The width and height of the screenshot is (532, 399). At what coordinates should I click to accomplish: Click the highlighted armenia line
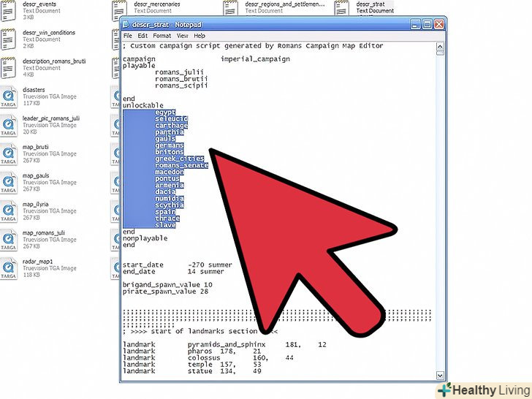coord(169,186)
